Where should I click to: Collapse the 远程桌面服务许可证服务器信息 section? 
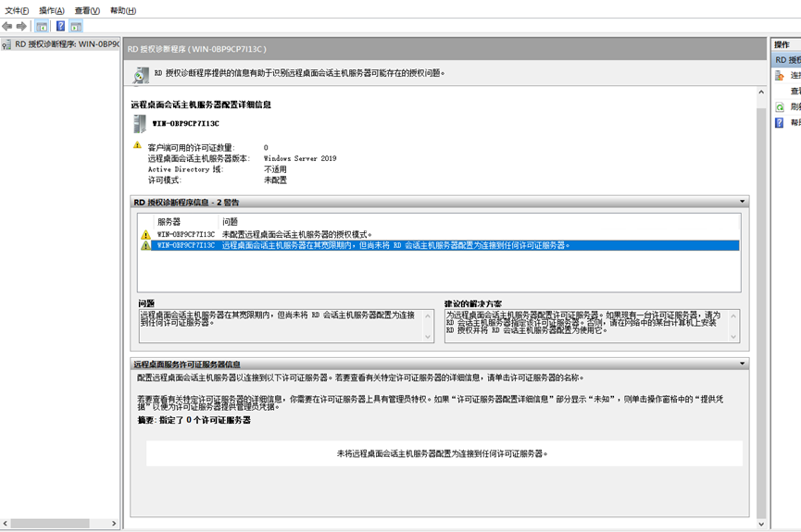742,365
